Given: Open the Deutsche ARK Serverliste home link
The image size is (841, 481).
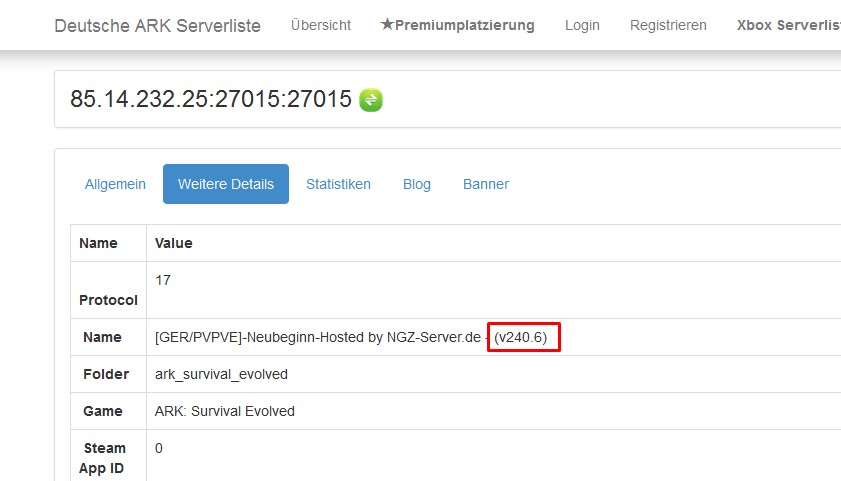Looking at the screenshot, I should (157, 25).
